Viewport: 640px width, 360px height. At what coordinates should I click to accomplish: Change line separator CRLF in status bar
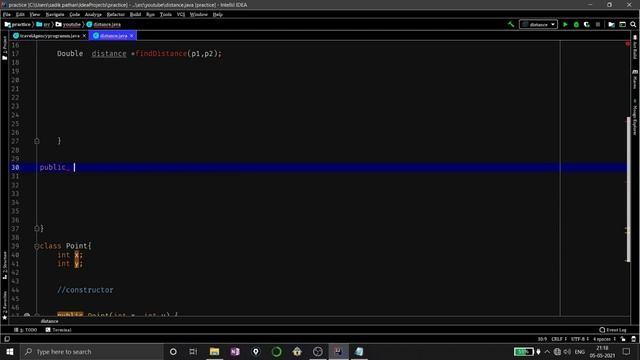tap(558, 339)
